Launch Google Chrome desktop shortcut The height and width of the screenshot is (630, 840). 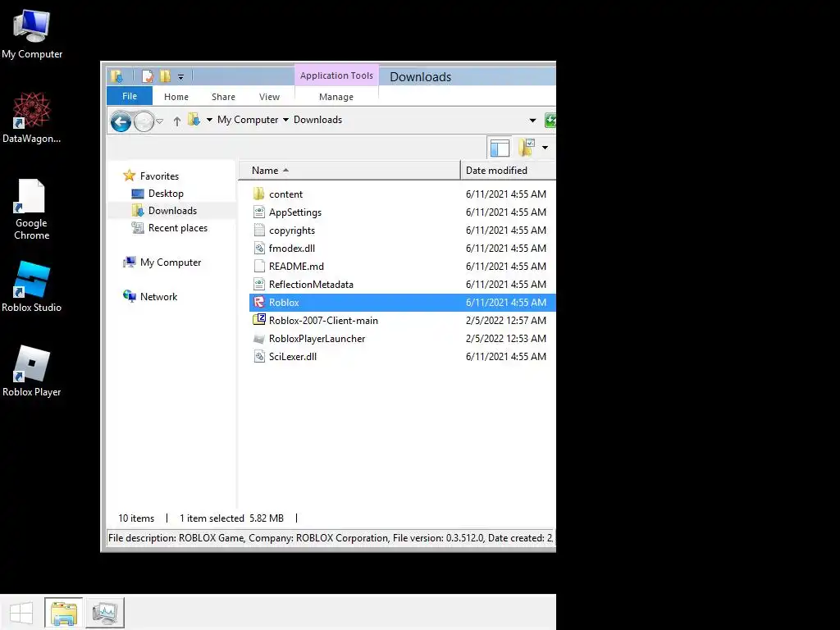32,209
